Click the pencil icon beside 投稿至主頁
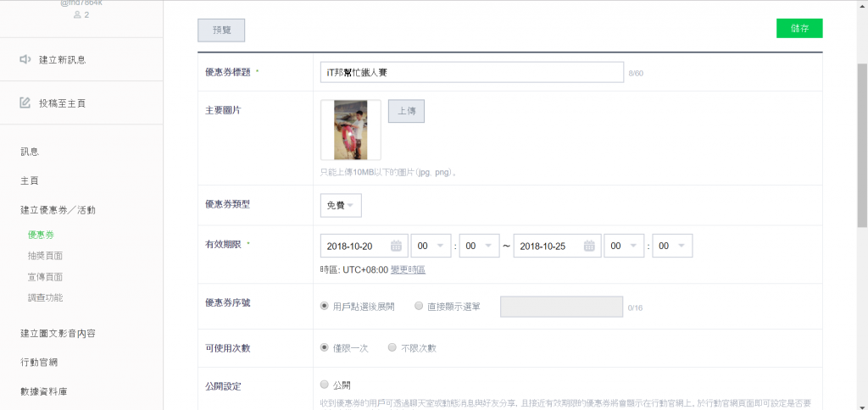The height and width of the screenshot is (410, 868). pos(25,102)
